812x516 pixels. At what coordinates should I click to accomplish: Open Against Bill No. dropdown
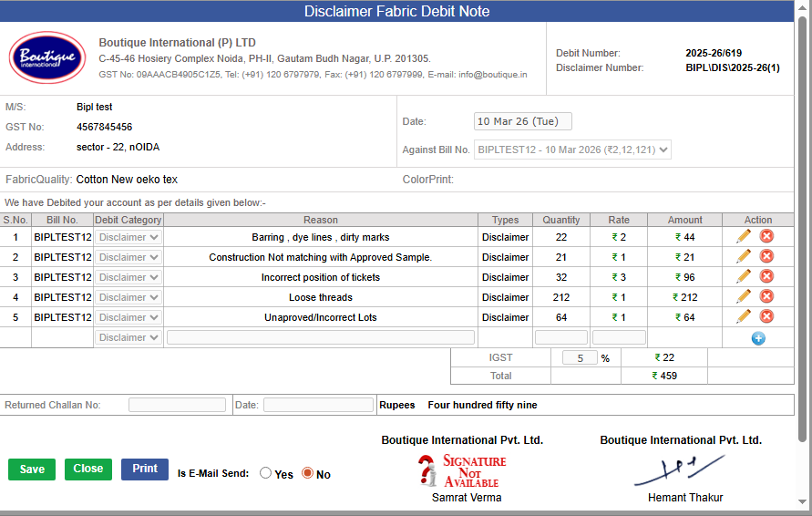572,150
